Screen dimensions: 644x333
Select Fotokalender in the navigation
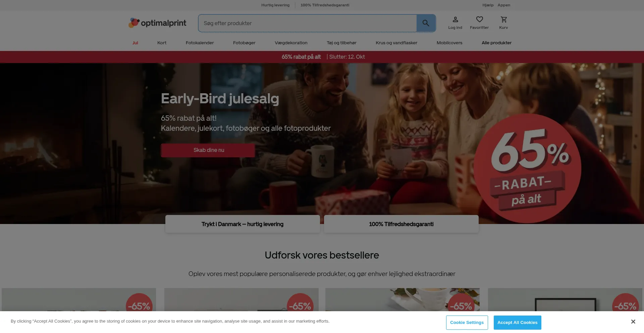pos(200,43)
